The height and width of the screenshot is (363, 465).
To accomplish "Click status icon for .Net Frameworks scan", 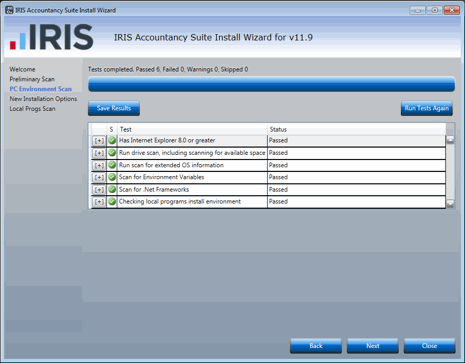I will click(112, 189).
